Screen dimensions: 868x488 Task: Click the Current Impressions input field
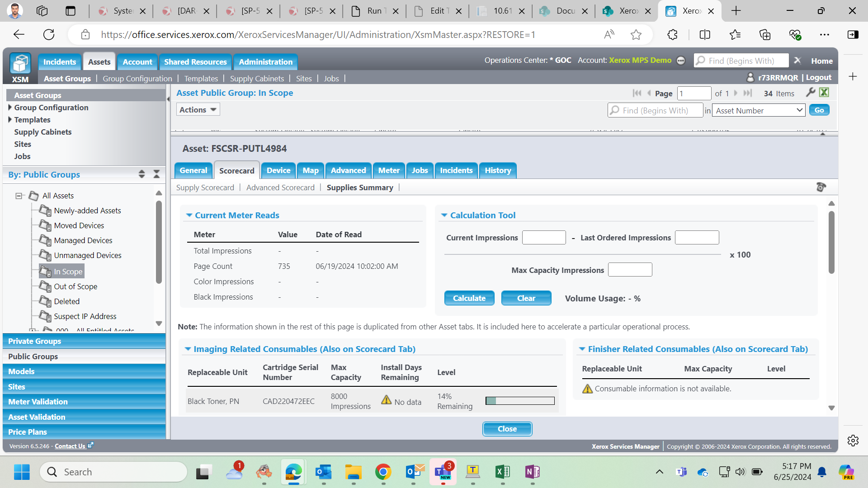pos(543,238)
